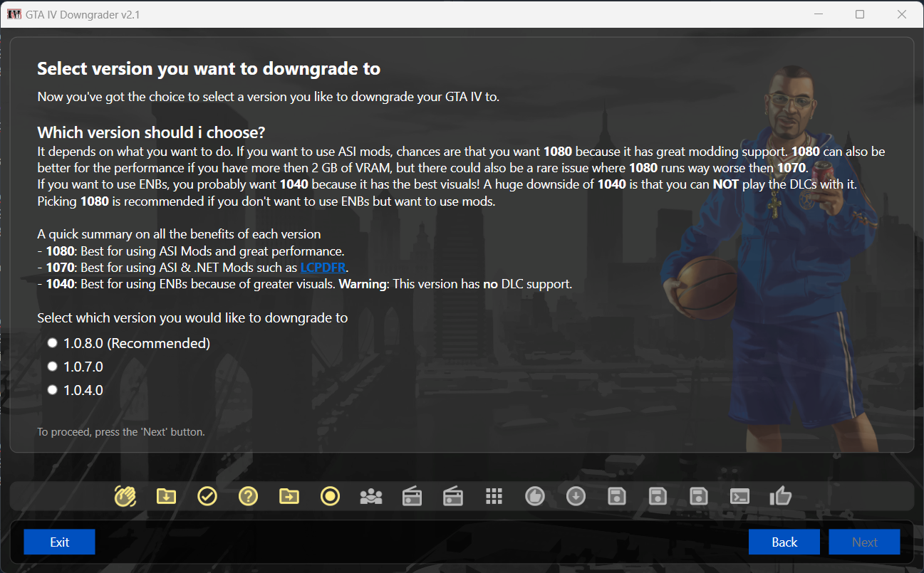The height and width of the screenshot is (573, 924).
Task: Click the circled thumbs-up step icon
Action: [535, 496]
